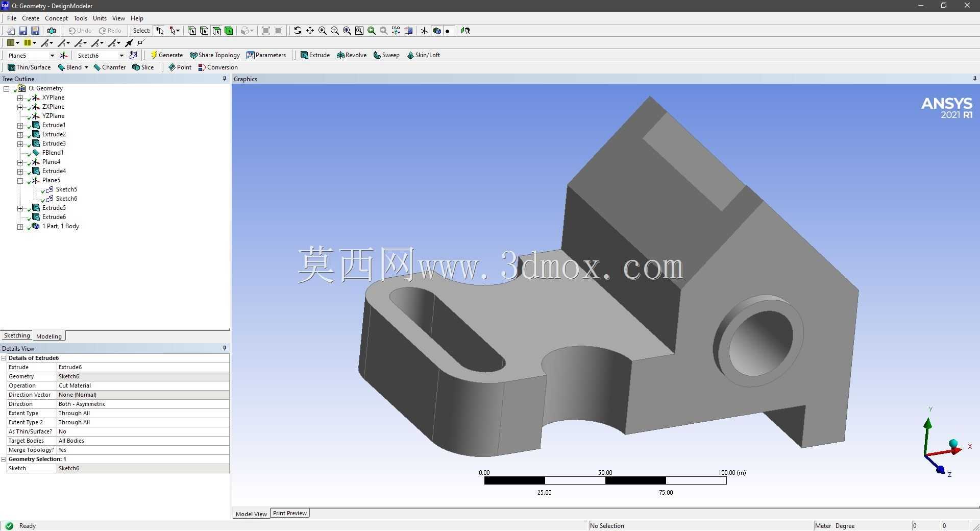The image size is (980, 531).
Task: Click the image capture camera icon
Action: click(x=51, y=31)
